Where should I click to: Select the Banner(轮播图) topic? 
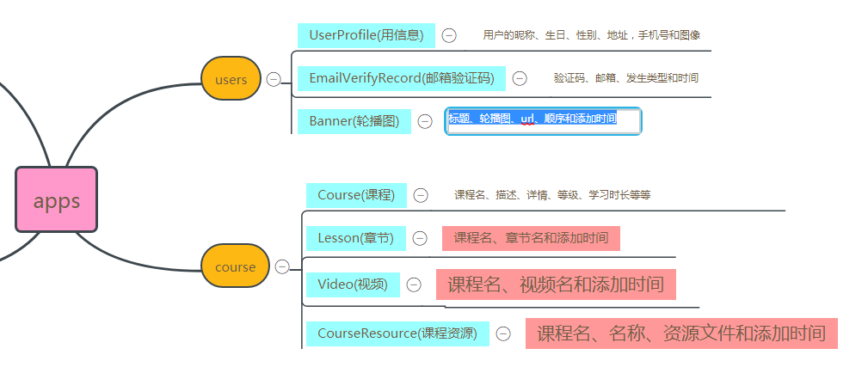pos(354,121)
